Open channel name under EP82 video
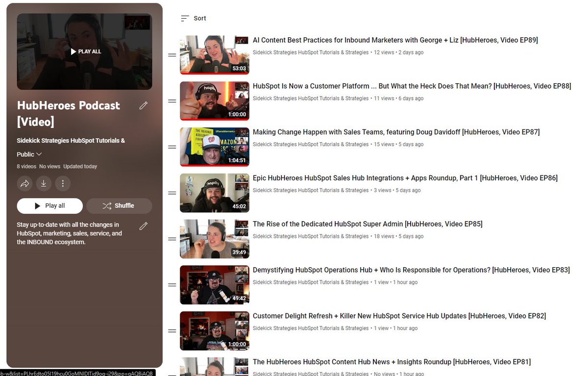This screenshot has height=376, width=588. [311, 328]
